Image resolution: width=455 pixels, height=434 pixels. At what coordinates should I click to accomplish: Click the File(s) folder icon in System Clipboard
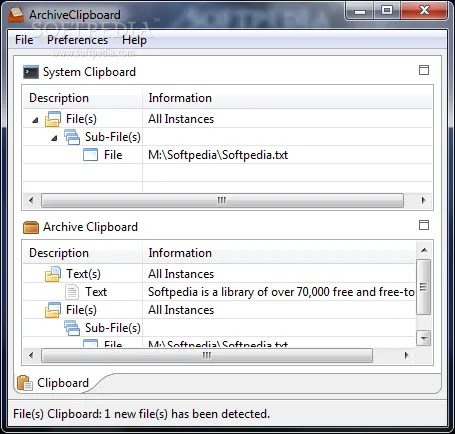click(53, 119)
